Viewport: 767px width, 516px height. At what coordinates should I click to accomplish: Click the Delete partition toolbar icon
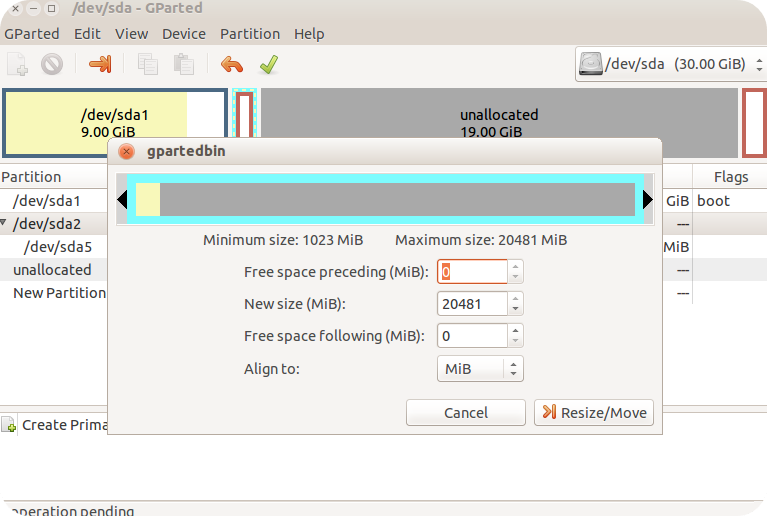coord(52,64)
